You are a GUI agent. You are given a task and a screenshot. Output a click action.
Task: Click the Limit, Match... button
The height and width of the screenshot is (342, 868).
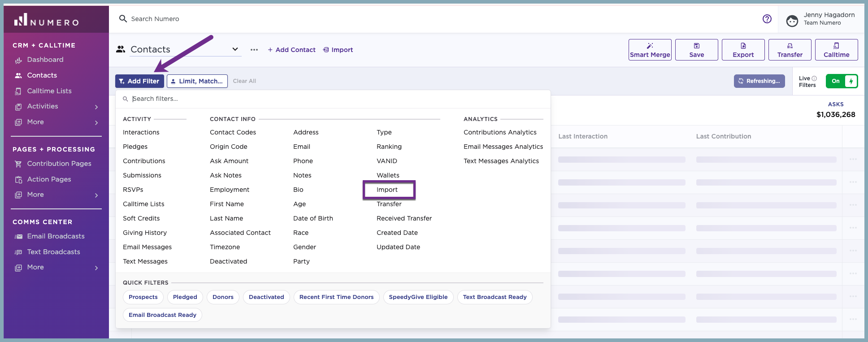click(x=197, y=81)
